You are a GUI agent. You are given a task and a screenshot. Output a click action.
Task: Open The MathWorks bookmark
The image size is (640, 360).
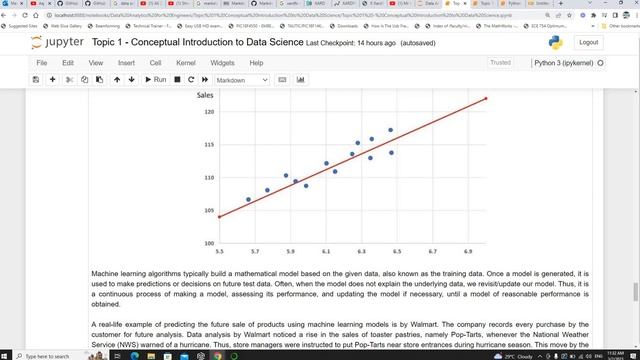pos(497,26)
